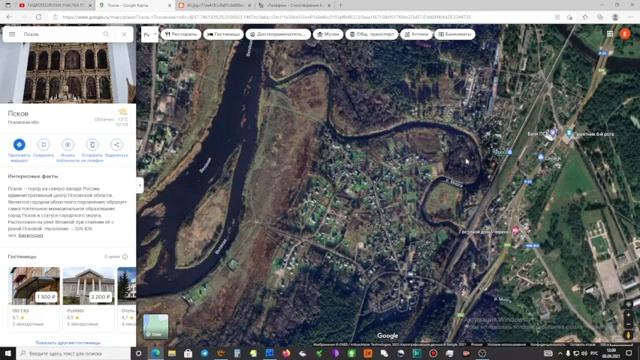This screenshot has width=640, height=360.
Task: Open the browser collections icon
Action: [600, 17]
